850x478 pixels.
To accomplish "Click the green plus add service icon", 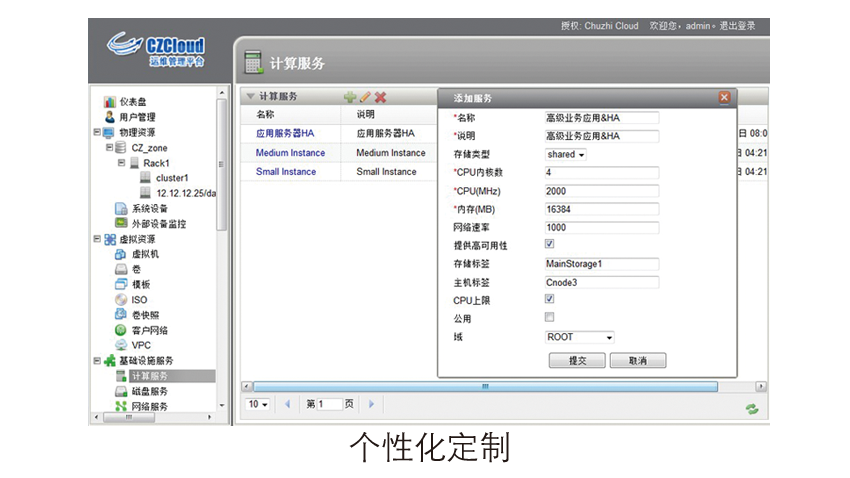I will (x=350, y=97).
